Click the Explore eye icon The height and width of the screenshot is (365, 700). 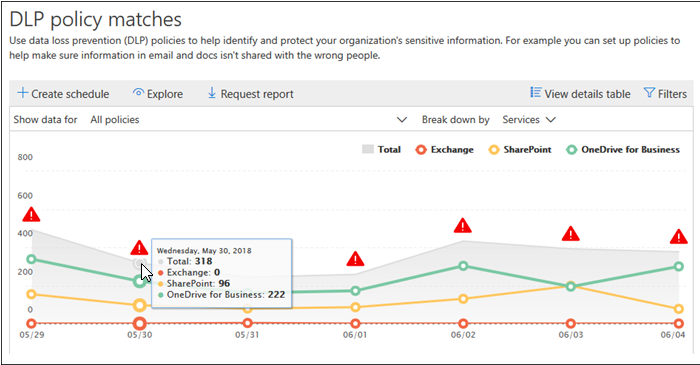[138, 93]
